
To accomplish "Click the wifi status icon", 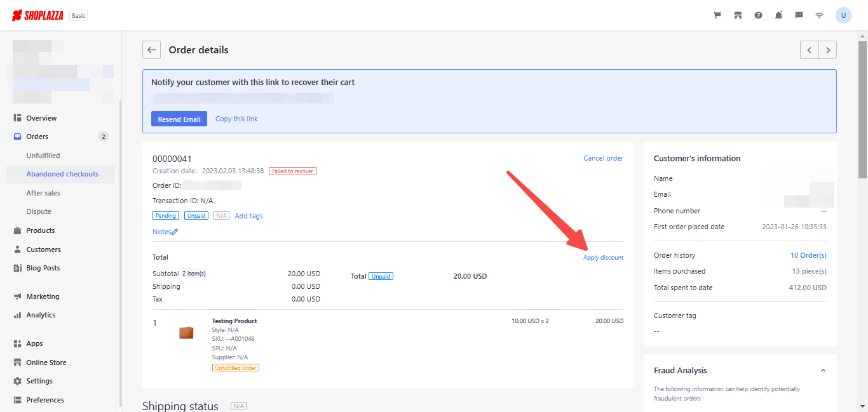I will click(x=819, y=15).
